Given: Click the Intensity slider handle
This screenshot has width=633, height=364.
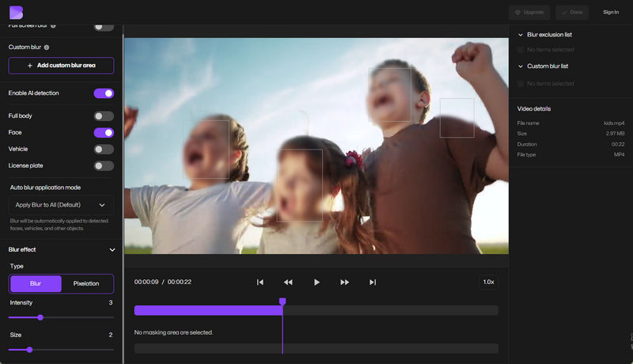Looking at the screenshot, I should (x=40, y=317).
